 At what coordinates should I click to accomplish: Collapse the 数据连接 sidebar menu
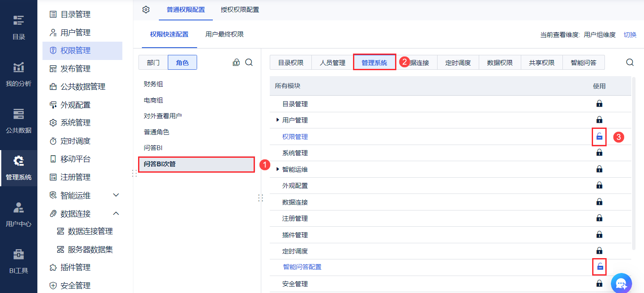click(116, 213)
